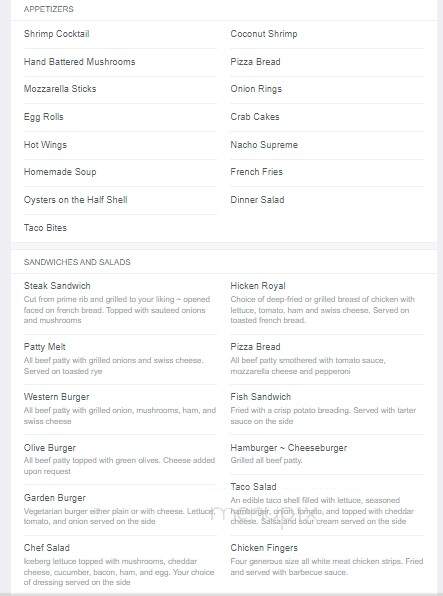Select Oysters on the Half Shell
443x596 pixels.
76,200
